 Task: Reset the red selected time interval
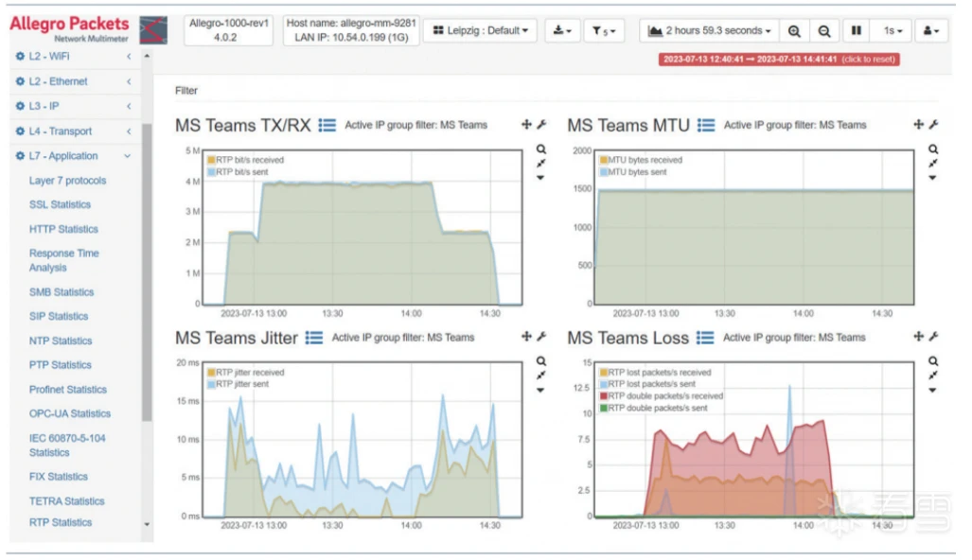(x=779, y=60)
